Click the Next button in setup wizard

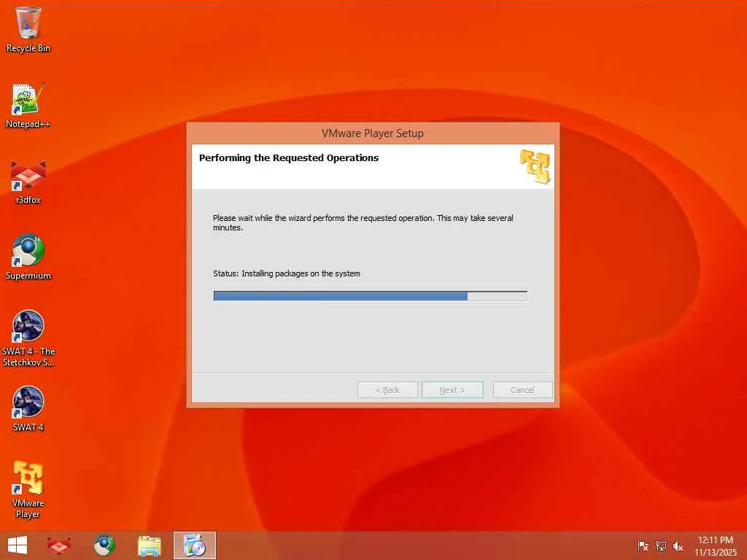tap(452, 390)
